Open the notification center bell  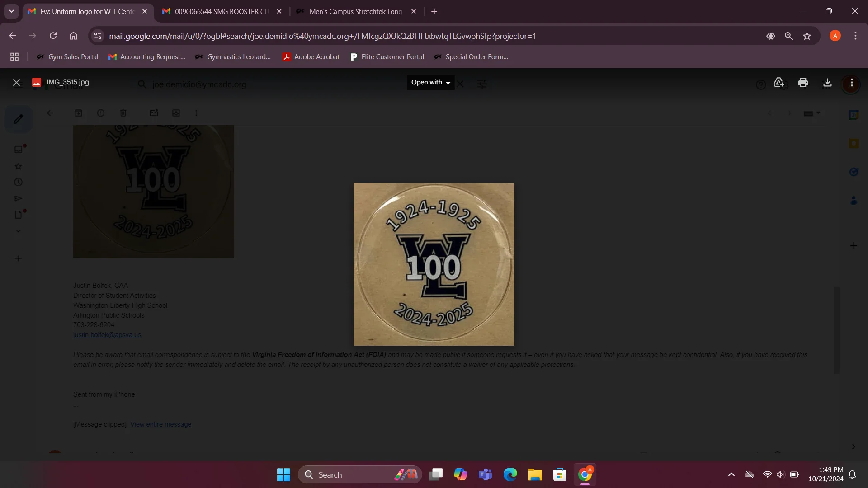point(852,475)
